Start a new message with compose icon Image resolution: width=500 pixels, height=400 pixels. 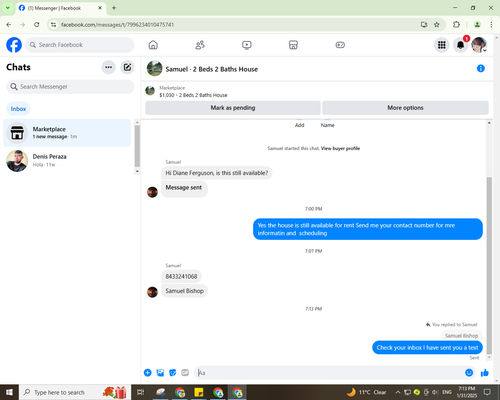pyautogui.click(x=127, y=67)
